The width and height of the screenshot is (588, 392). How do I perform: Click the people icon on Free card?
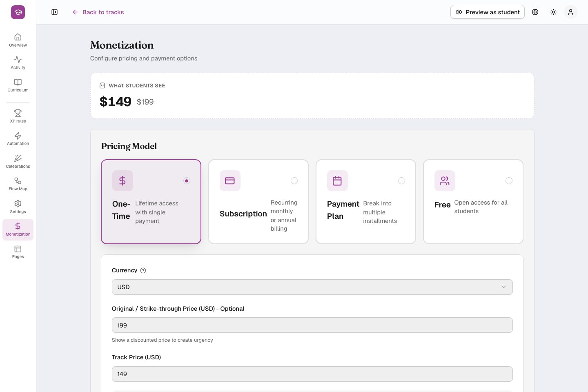point(445,181)
